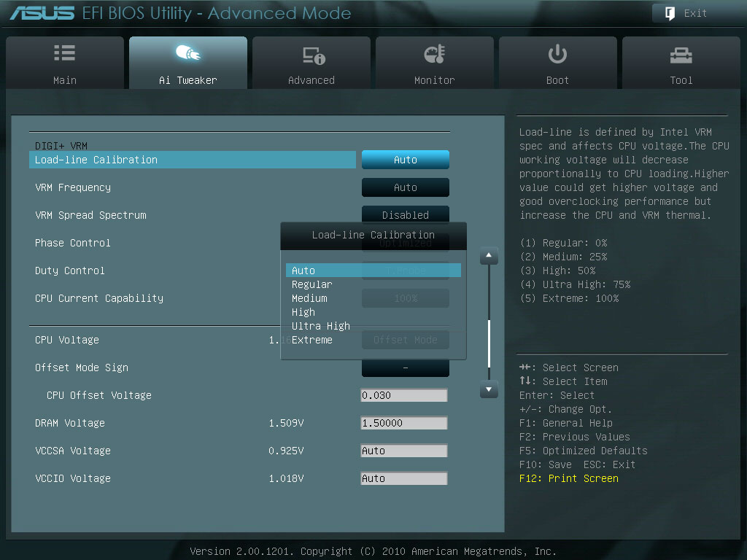Click the Exit door icon

click(x=670, y=13)
